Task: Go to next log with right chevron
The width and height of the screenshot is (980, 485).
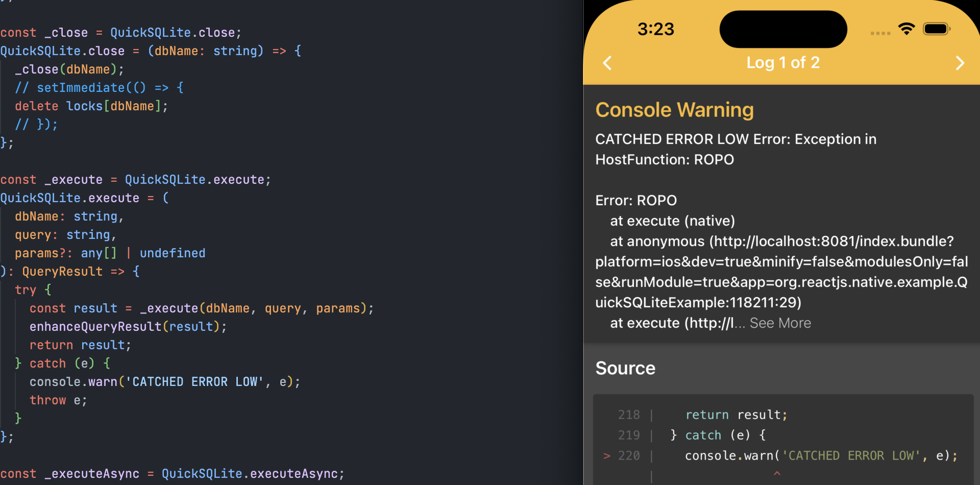Action: coord(960,63)
